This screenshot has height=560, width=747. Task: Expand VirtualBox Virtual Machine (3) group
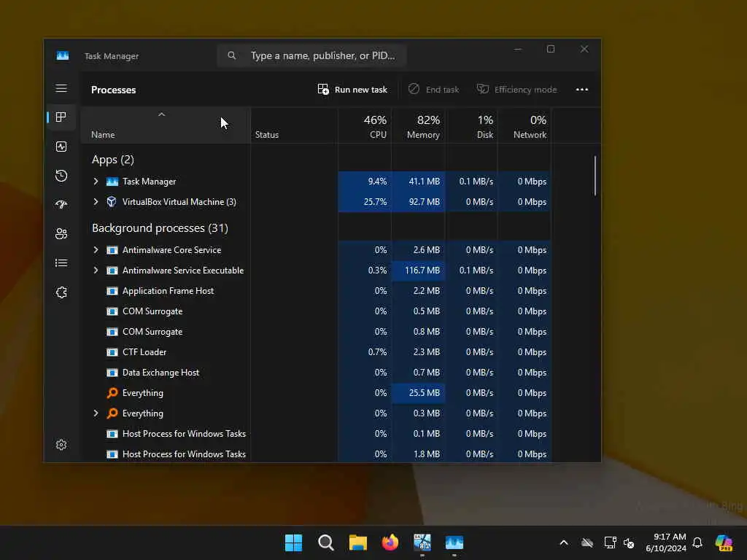(96, 202)
